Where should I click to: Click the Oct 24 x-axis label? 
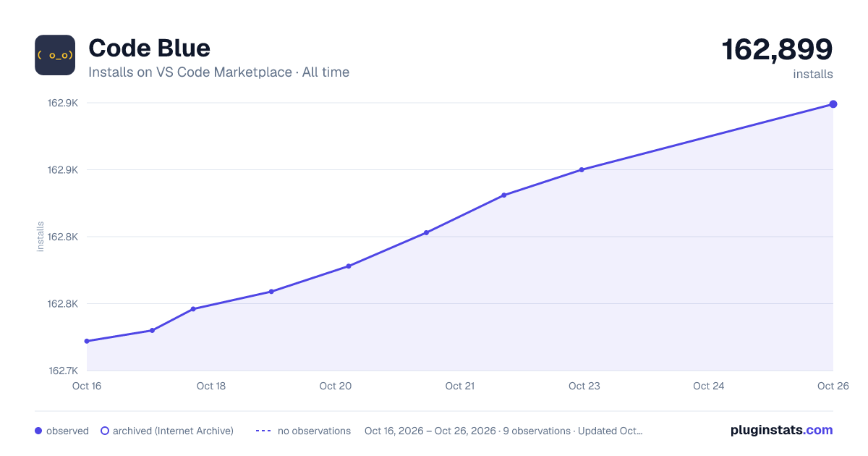click(709, 386)
